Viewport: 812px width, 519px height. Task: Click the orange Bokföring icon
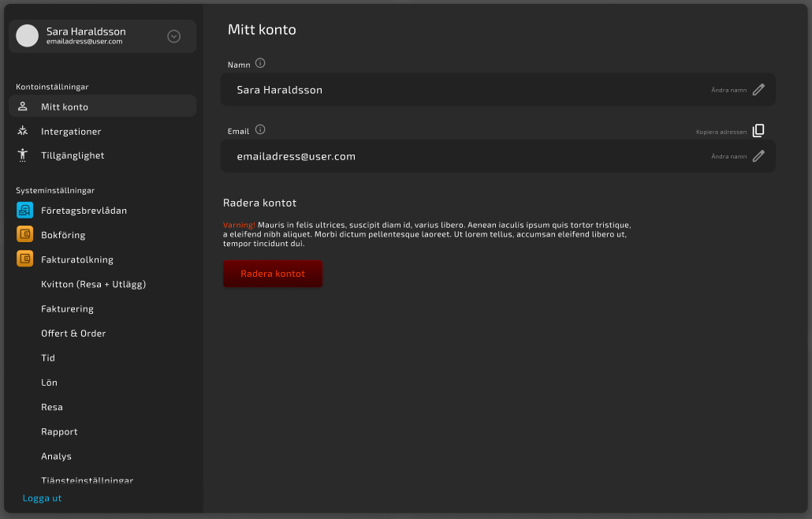pos(24,235)
